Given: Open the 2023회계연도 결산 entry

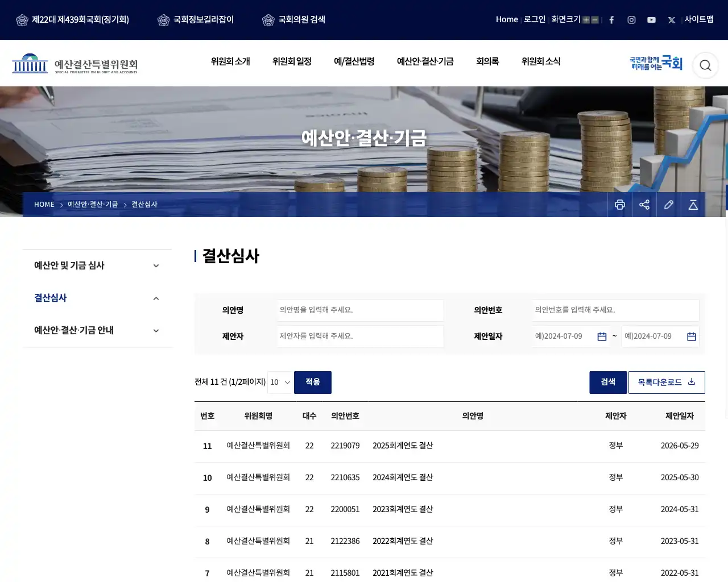Looking at the screenshot, I should (403, 509).
